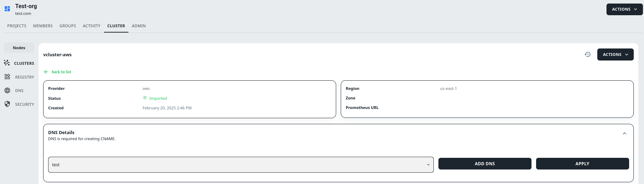Screen dimensions: 644x184
Task: Click the APPLY button
Action: coord(582,163)
